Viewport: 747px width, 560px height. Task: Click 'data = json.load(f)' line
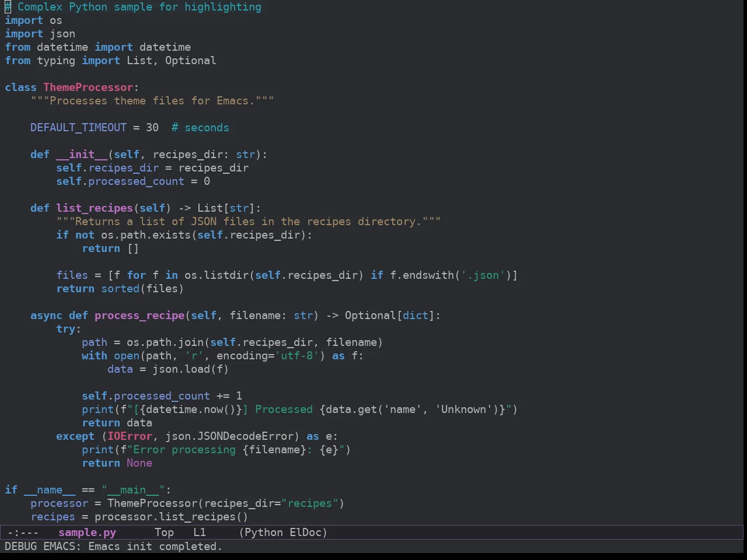click(x=168, y=369)
